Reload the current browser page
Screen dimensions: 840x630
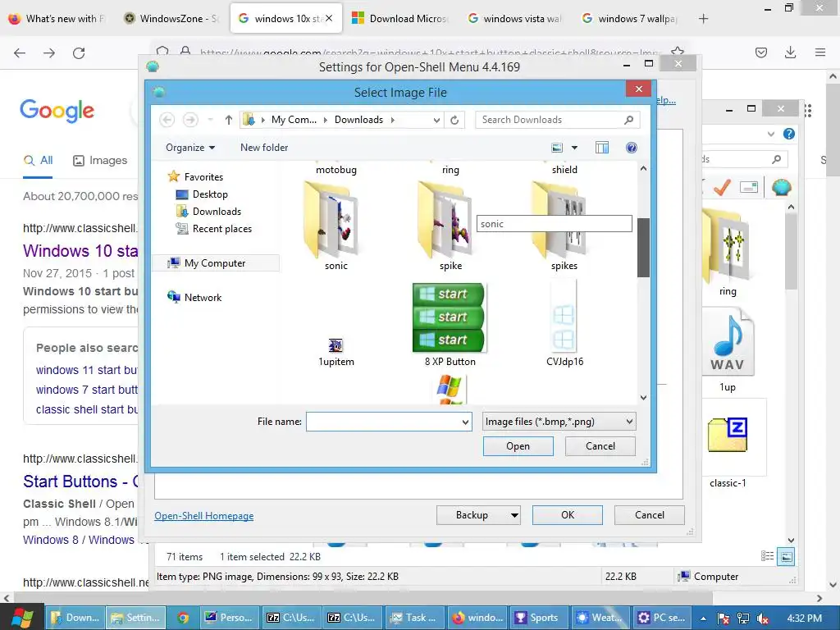pos(79,53)
